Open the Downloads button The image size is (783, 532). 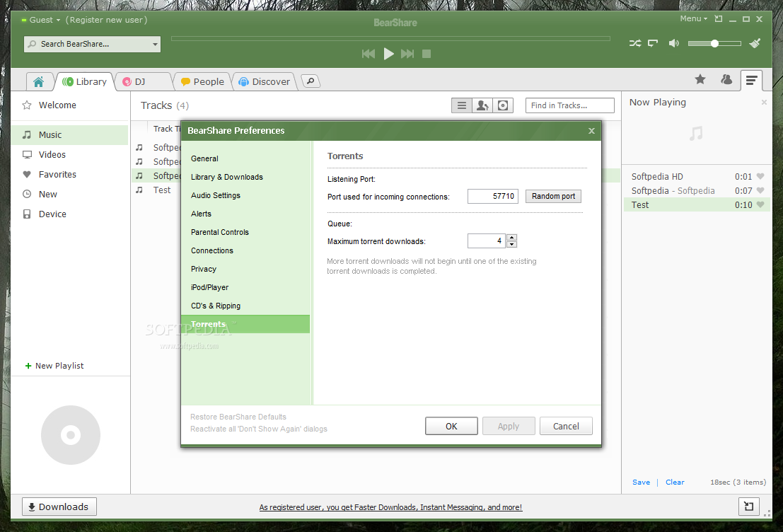tap(59, 507)
